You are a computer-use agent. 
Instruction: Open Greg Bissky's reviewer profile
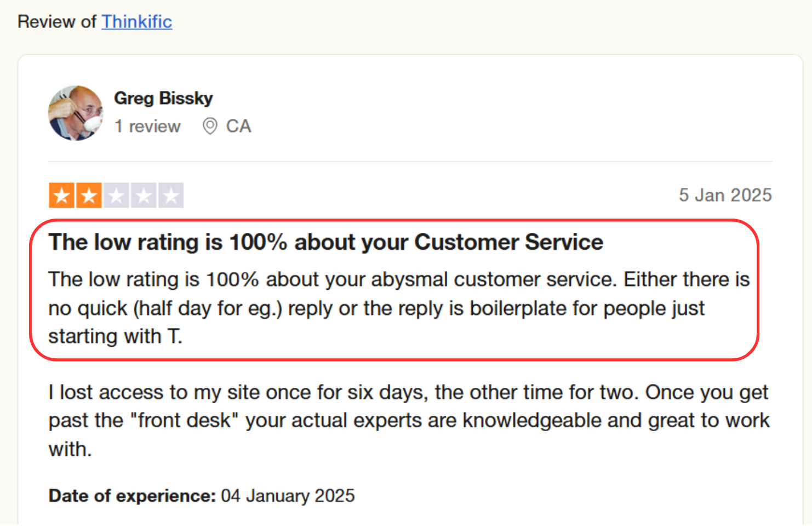(x=163, y=98)
